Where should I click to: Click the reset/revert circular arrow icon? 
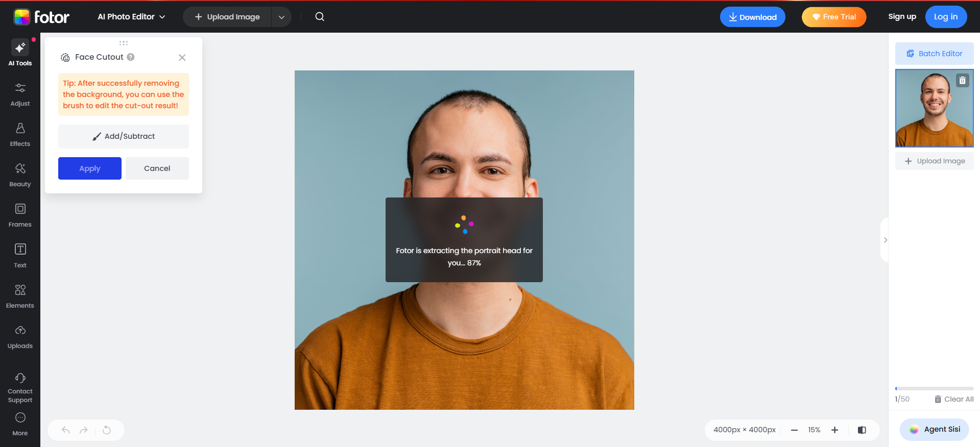[x=107, y=430]
